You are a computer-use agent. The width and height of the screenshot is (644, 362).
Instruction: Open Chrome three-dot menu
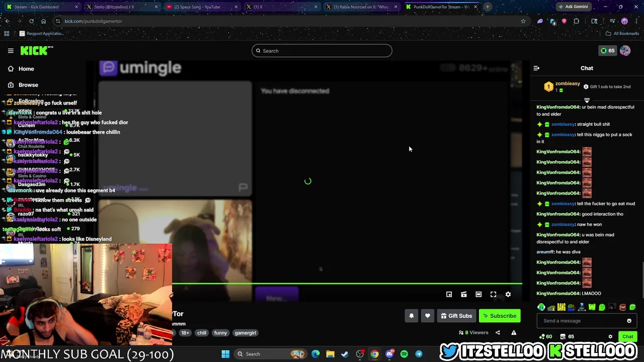tap(636, 21)
